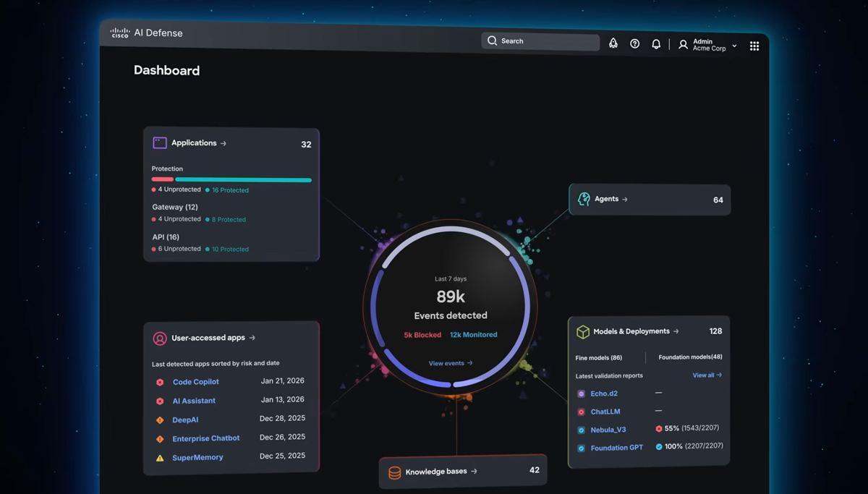This screenshot has height=494, width=868.
Task: Click the red unprotected segment of Protection bar
Action: [x=163, y=179]
